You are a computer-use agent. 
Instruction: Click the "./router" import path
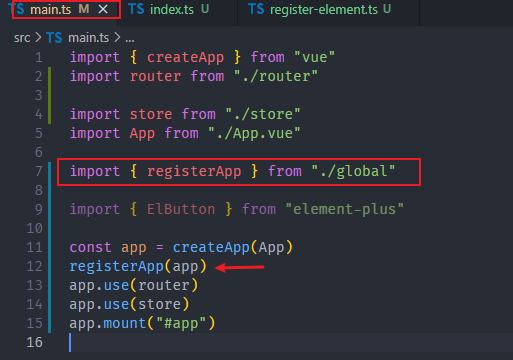click(276, 76)
